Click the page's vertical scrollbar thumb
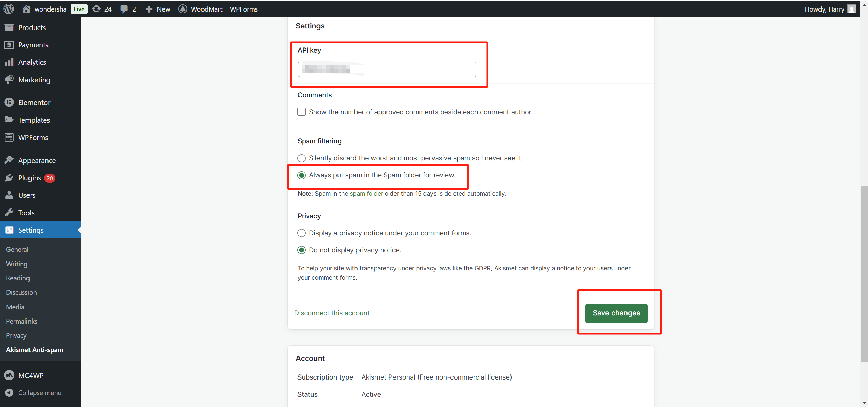Image resolution: width=868 pixels, height=407 pixels. point(864,273)
